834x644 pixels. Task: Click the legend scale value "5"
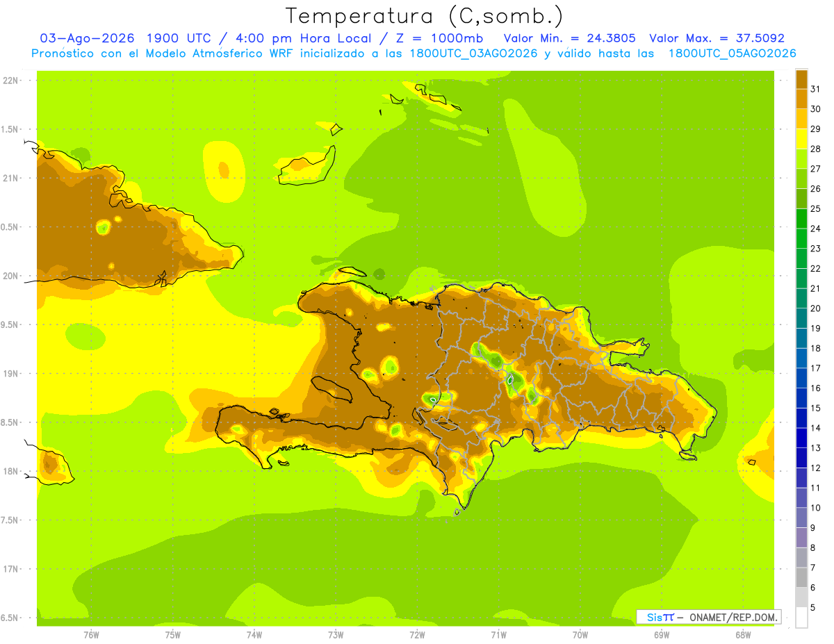[x=813, y=607]
